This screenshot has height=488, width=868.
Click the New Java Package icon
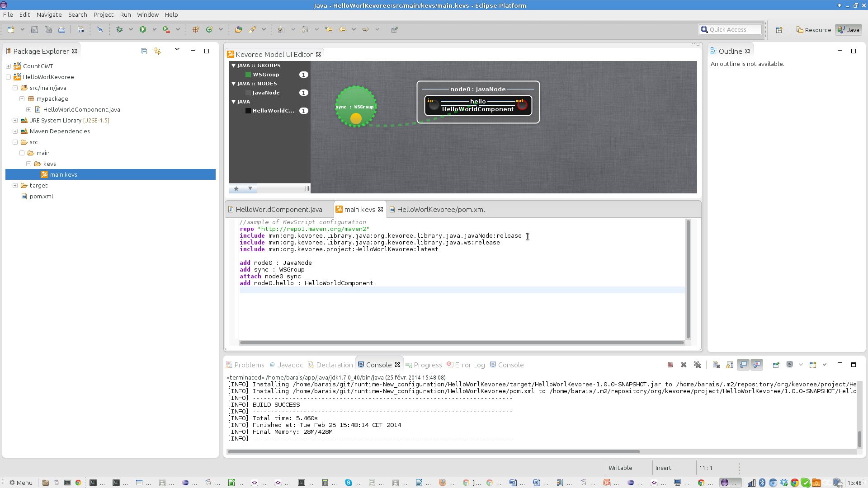(196, 29)
